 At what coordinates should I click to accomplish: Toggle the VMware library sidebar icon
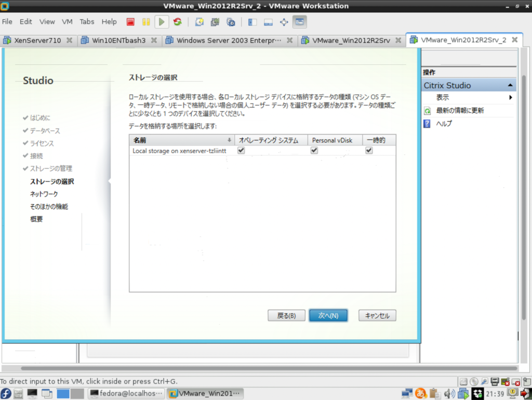[x=252, y=22]
